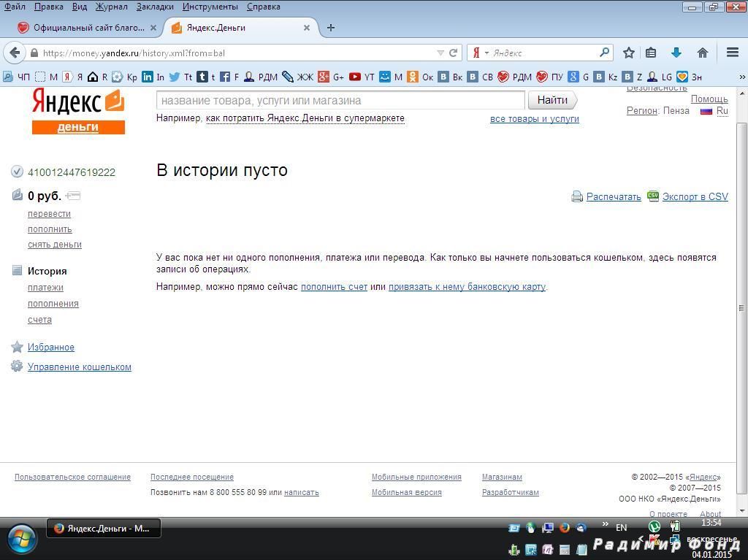Focus the product search input field

[x=340, y=100]
